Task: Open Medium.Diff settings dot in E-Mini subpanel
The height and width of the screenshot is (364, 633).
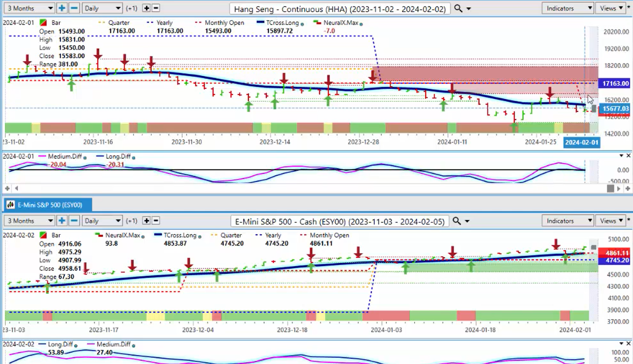Action: click(133, 346)
